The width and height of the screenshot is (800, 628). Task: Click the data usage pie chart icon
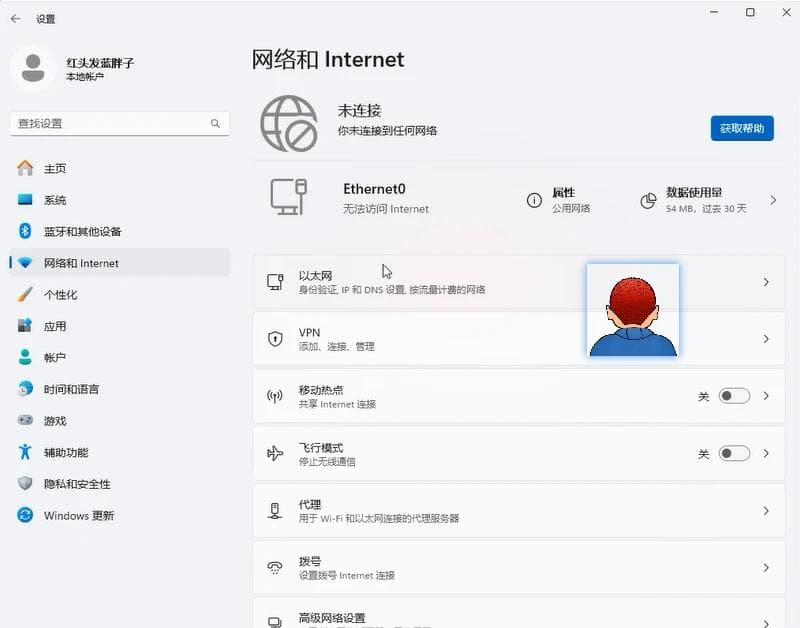[x=648, y=200]
